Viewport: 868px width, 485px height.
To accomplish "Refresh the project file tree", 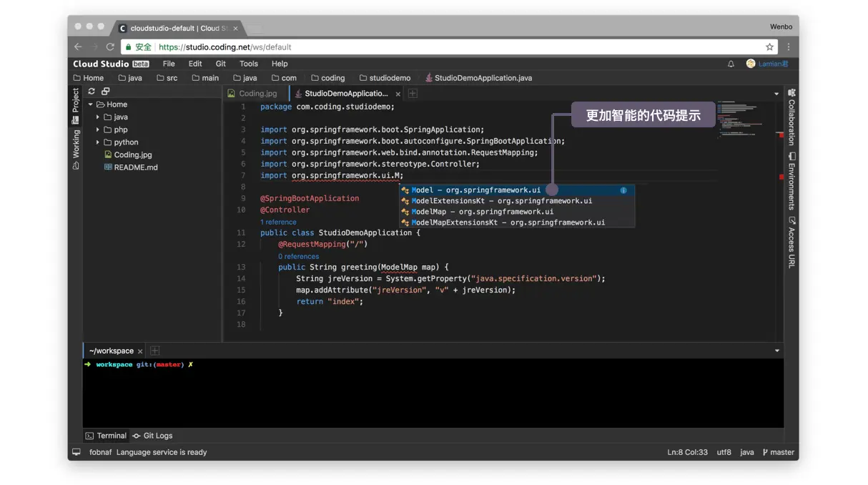I will click(92, 92).
